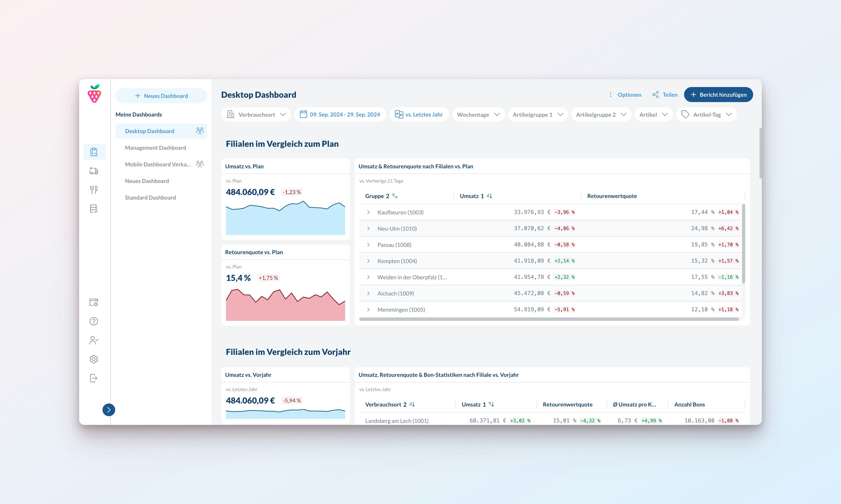
Task: Expand the Kaufbeuren (1003) row
Action: (368, 212)
